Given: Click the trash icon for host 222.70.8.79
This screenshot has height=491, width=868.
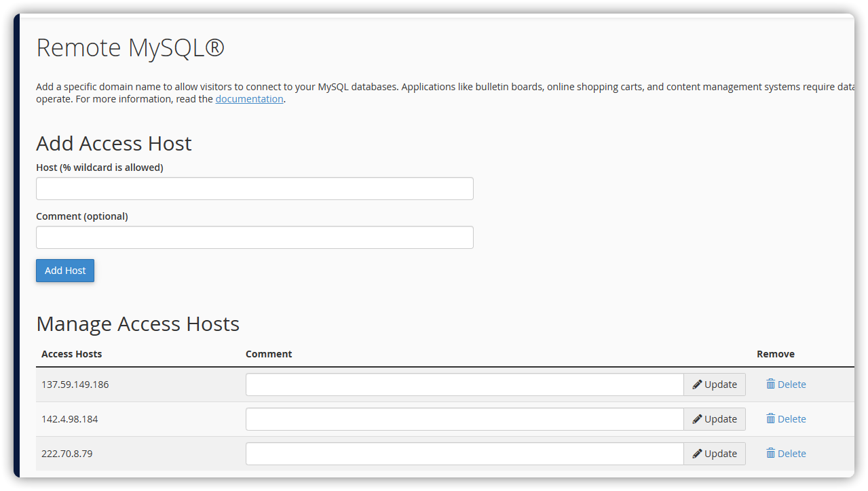Looking at the screenshot, I should pyautogui.click(x=770, y=453).
